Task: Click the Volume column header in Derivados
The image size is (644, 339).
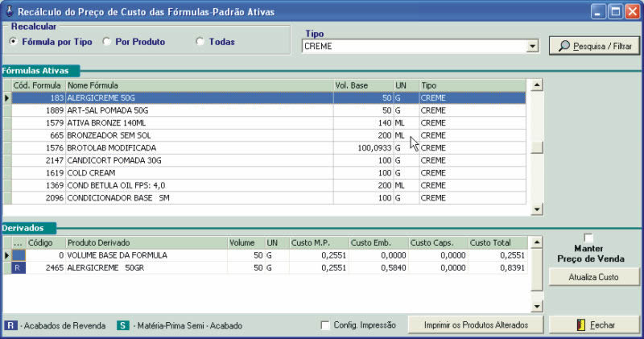Action: tap(246, 243)
